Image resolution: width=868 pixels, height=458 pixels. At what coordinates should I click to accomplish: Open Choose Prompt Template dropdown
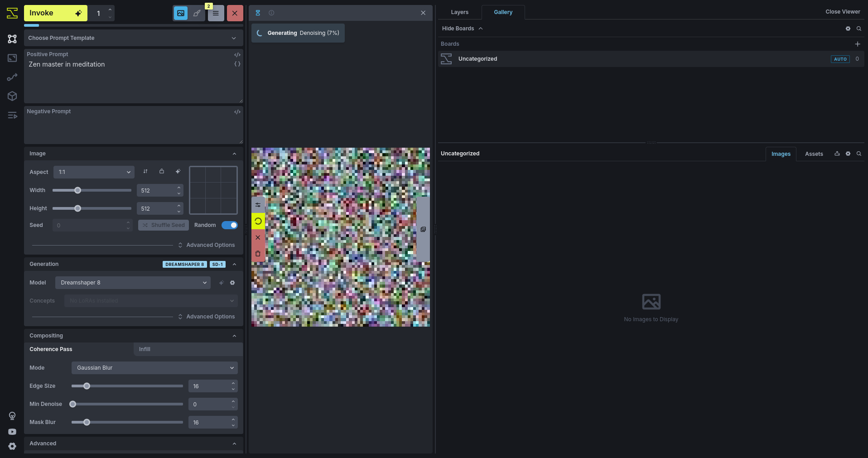[134, 38]
